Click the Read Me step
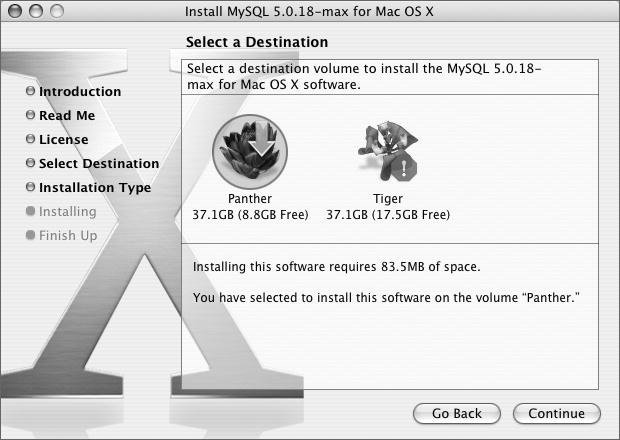 point(67,115)
